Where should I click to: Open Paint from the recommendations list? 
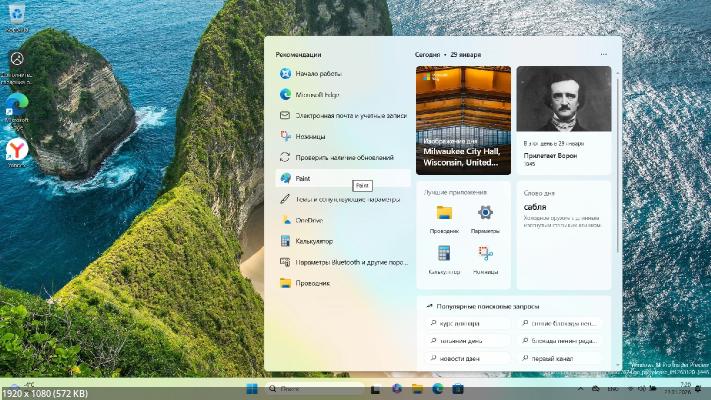[303, 178]
